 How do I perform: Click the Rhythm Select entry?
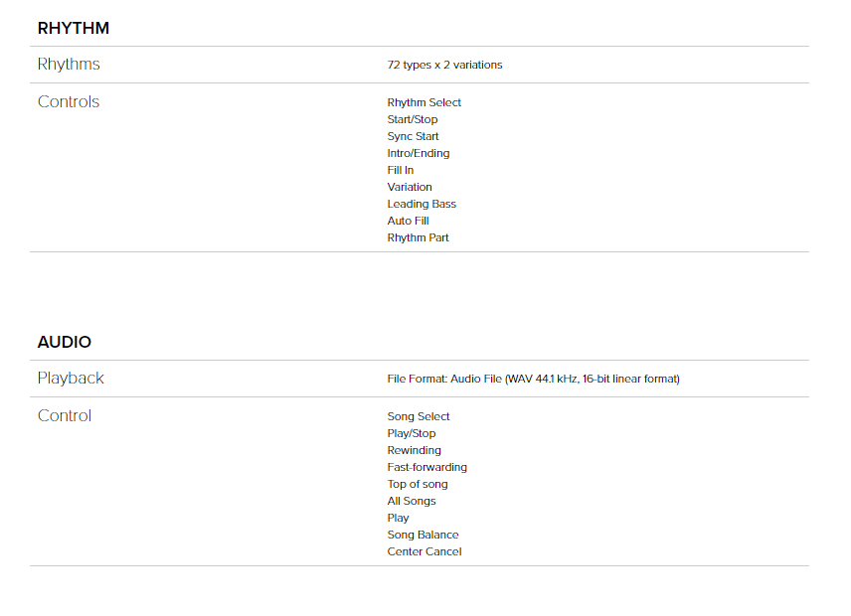(x=424, y=103)
